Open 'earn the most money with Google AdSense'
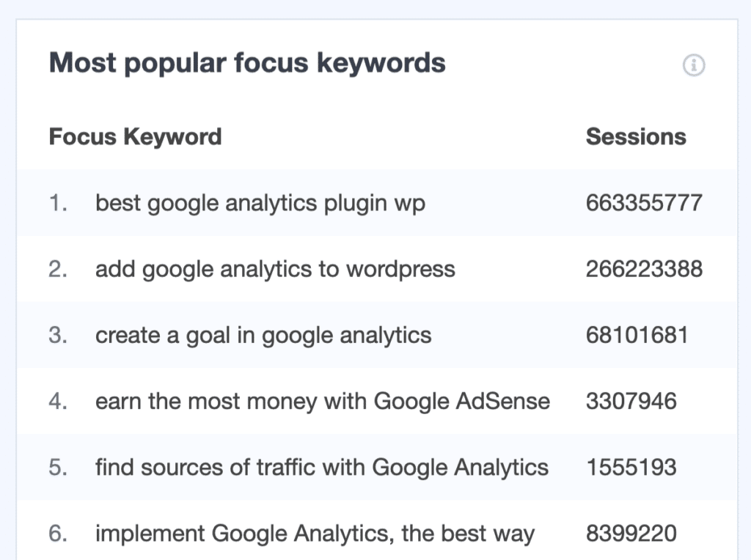This screenshot has width=751, height=560. (322, 401)
